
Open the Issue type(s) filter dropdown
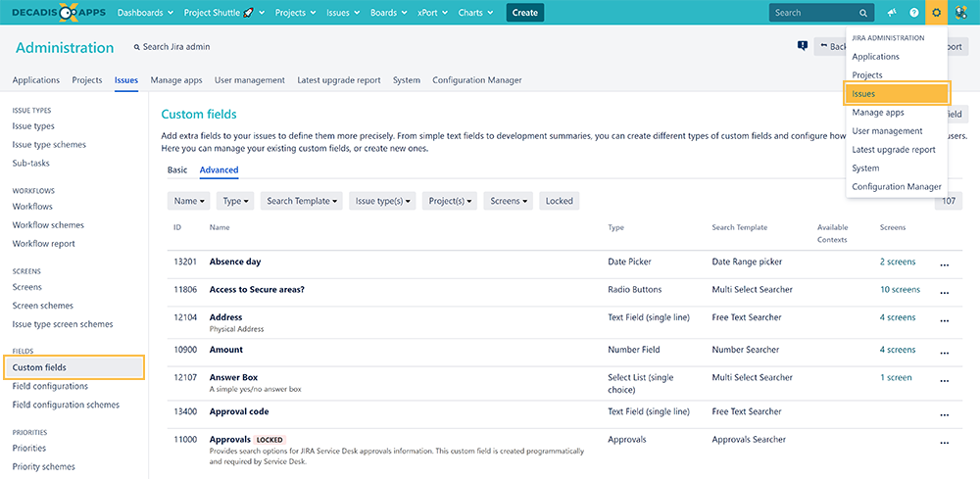pos(382,201)
